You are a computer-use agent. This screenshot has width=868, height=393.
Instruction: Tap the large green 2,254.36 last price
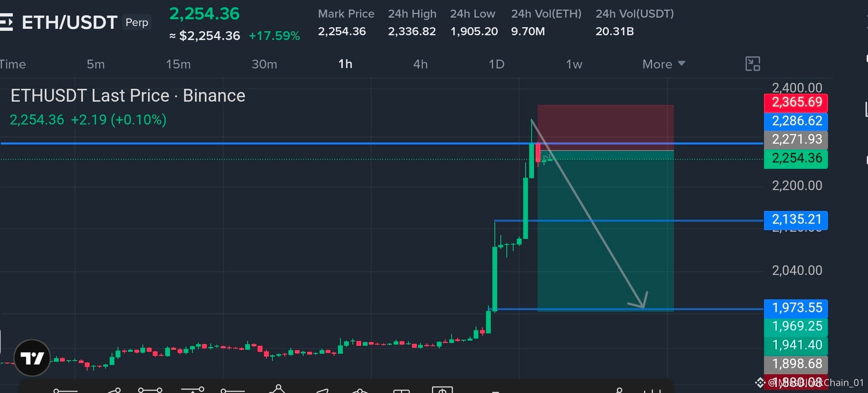[204, 14]
